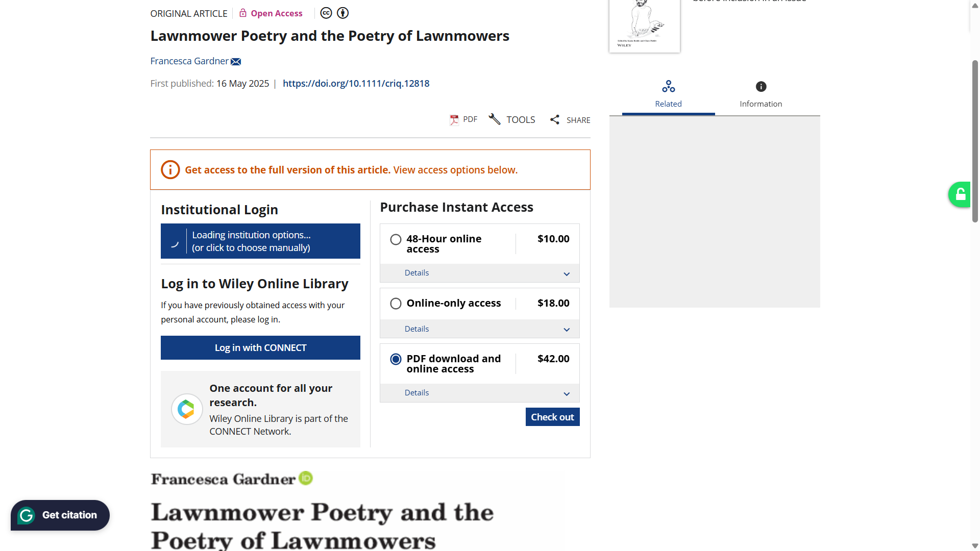Click the Share icon
The image size is (980, 551).
coord(555,120)
